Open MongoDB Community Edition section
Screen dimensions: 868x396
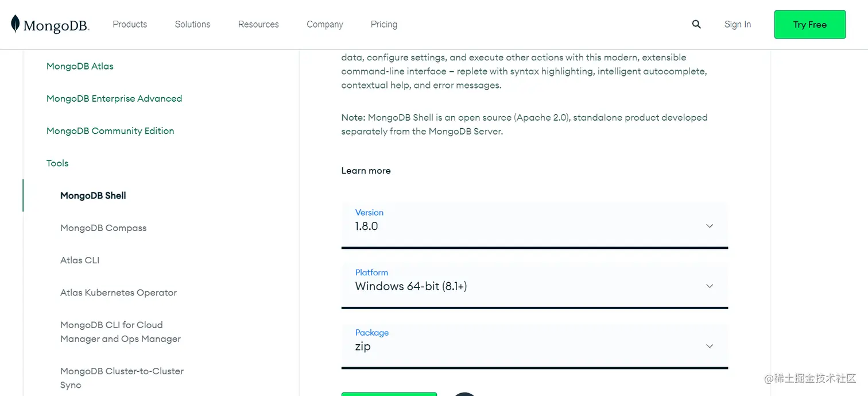(110, 130)
